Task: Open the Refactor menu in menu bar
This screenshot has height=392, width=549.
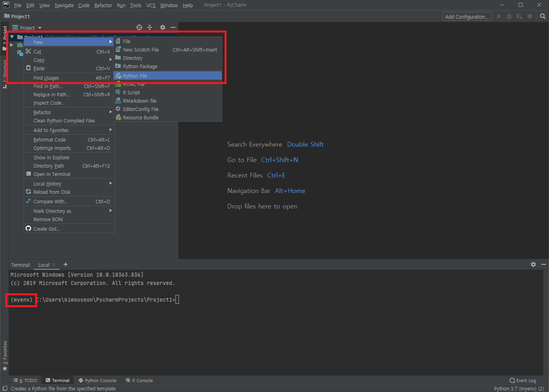Action: tap(103, 5)
